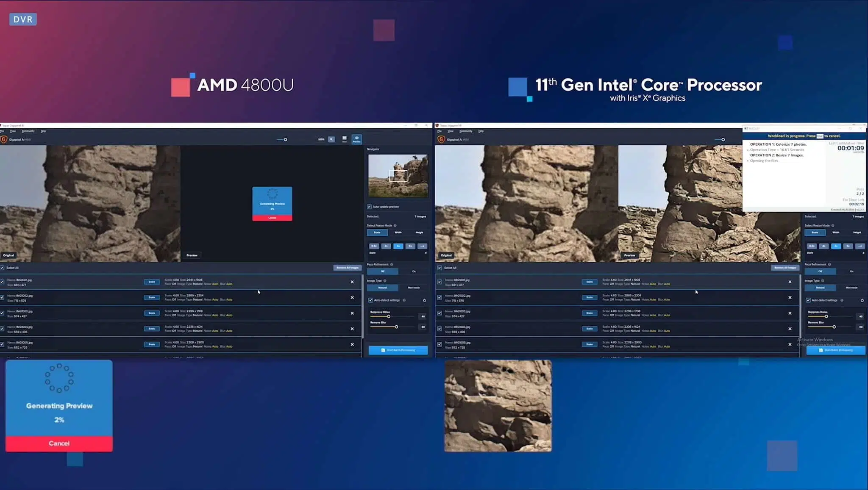Click Suppress Noise value field in left window
Viewport: 868px width, 490px height.
pyautogui.click(x=423, y=316)
